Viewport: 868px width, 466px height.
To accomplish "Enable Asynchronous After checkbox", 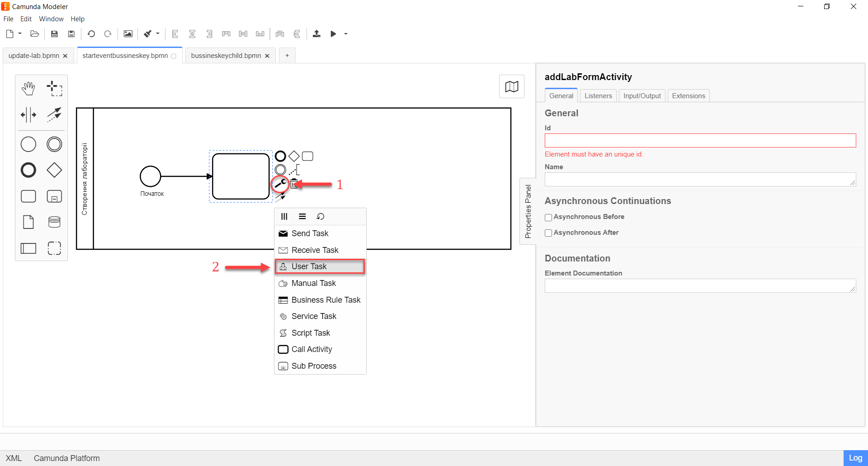I will (x=548, y=233).
